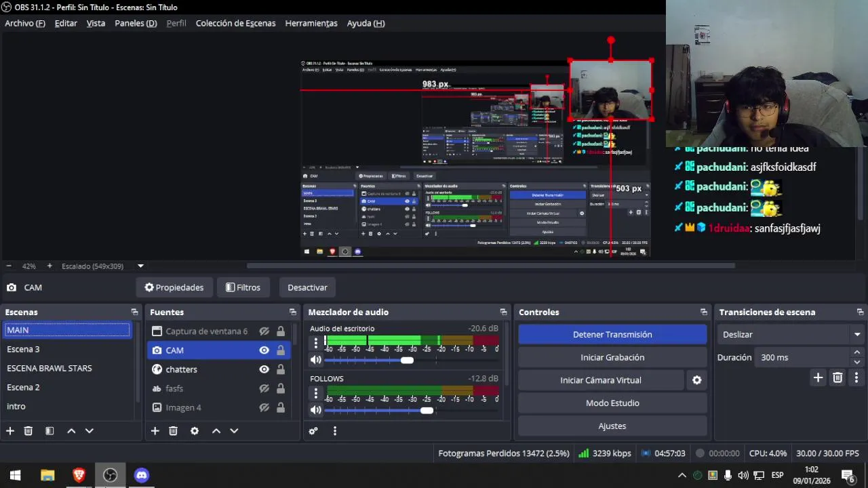
Task: Open audio mixer three-dot menu at bottom
Action: (334, 431)
